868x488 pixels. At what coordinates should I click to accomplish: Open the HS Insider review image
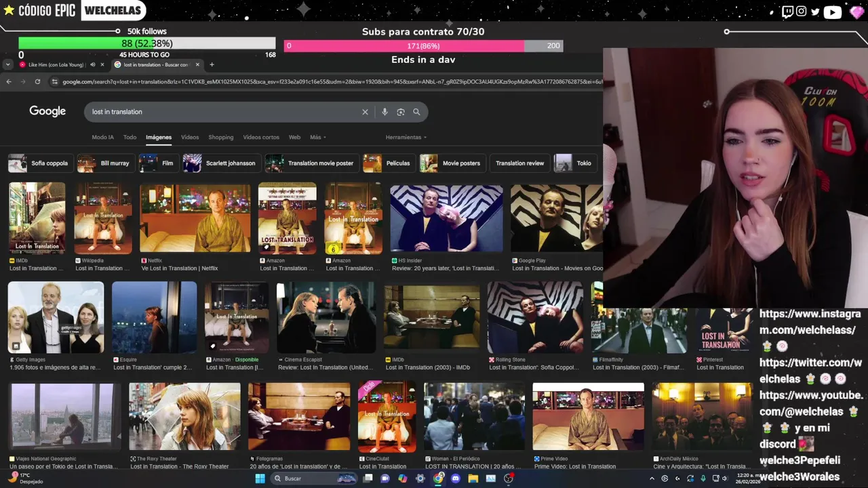[x=446, y=218]
